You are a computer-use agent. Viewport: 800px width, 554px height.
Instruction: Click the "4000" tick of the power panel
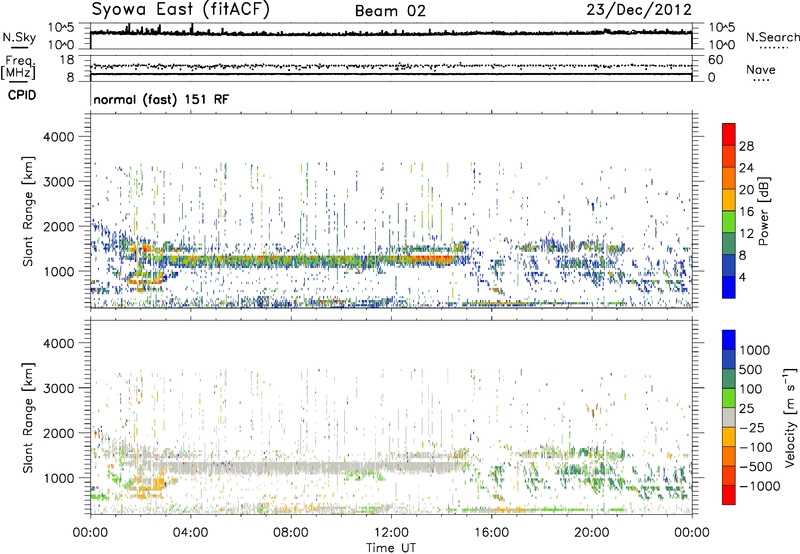(x=58, y=137)
